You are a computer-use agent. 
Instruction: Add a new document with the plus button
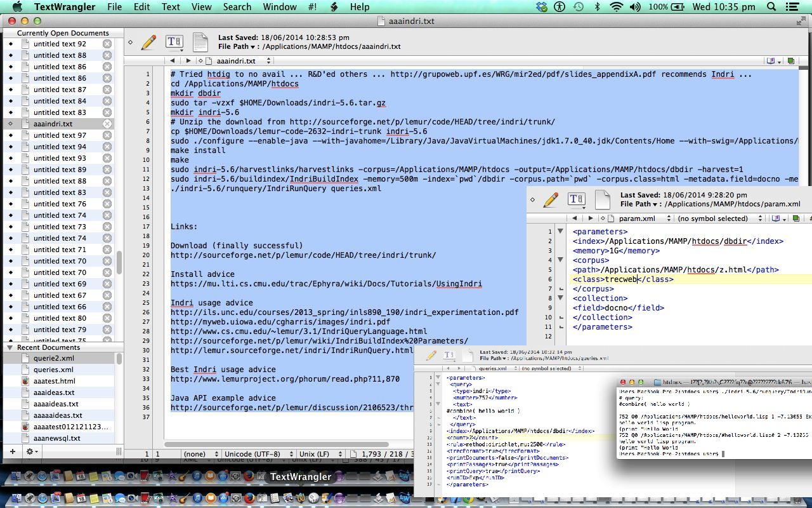point(11,451)
